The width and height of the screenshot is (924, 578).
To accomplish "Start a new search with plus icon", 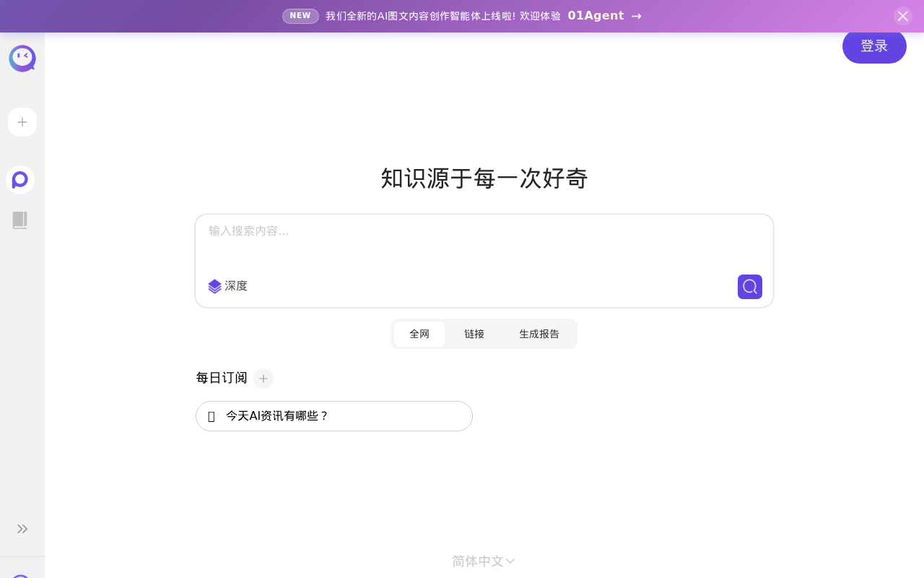I will tap(22, 122).
